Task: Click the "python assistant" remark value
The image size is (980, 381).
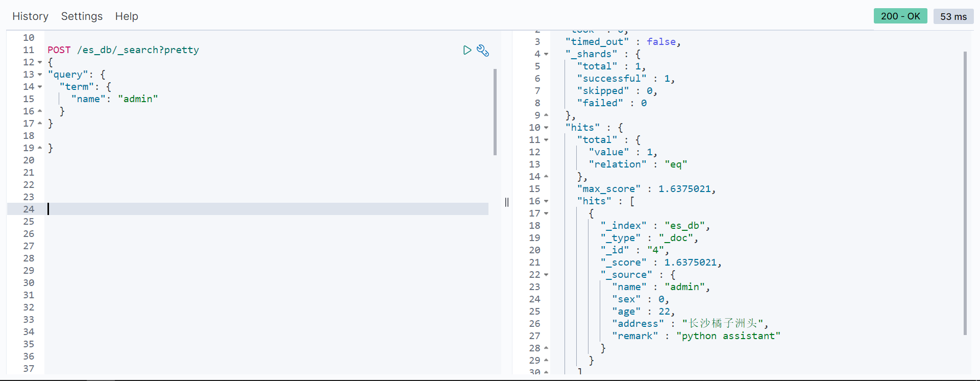Action: [x=728, y=336]
